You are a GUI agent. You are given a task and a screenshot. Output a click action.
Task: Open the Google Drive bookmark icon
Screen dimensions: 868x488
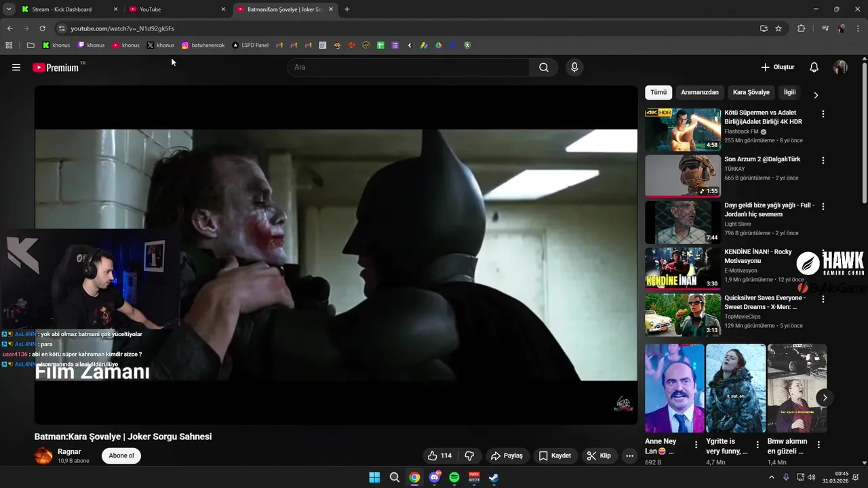pos(439,45)
